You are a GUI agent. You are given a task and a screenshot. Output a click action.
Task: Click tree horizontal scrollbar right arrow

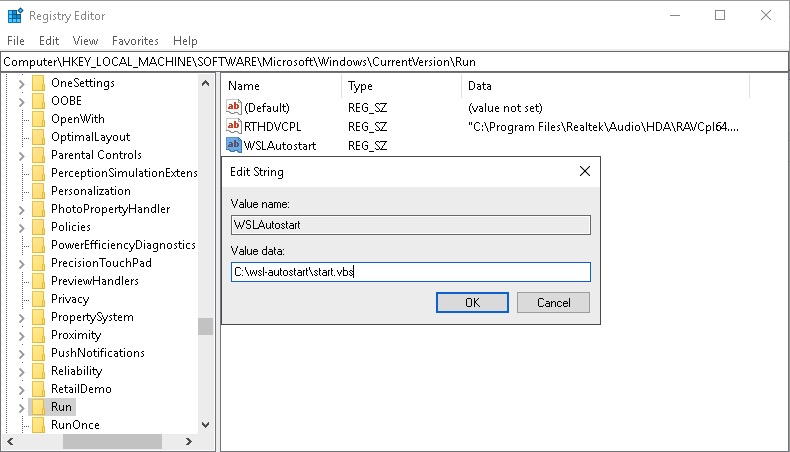click(x=189, y=441)
